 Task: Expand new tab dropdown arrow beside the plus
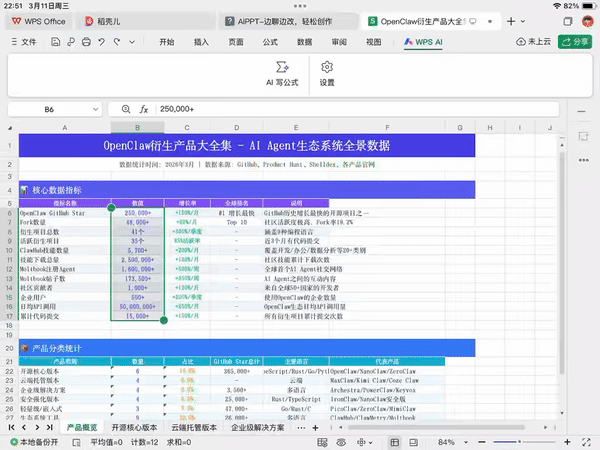coord(523,21)
